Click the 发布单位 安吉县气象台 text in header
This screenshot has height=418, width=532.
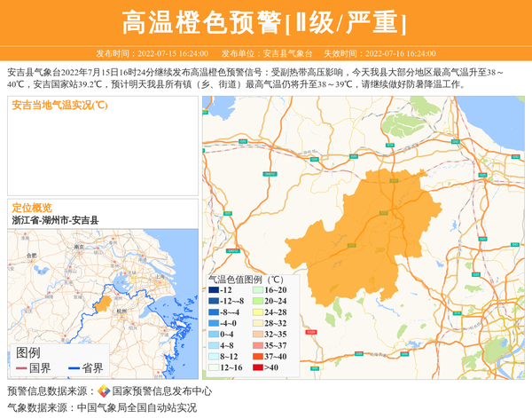click(x=262, y=53)
